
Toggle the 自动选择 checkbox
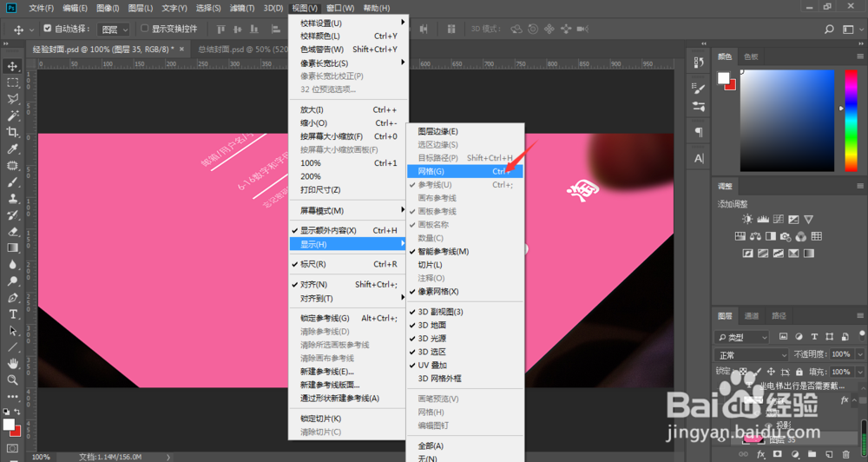[x=47, y=29]
